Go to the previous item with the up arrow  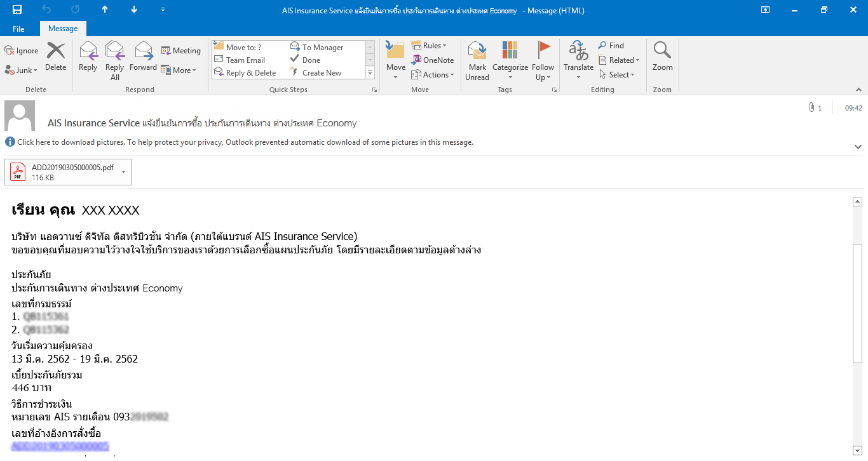pyautogui.click(x=105, y=10)
